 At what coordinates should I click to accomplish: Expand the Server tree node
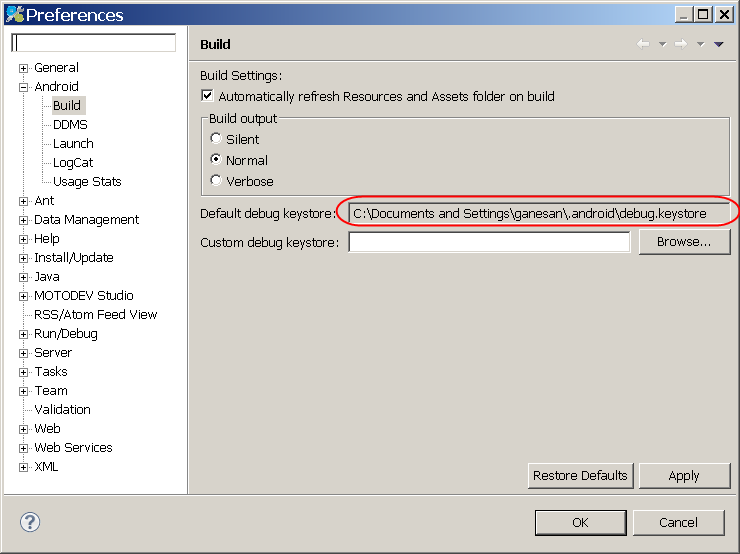pos(23,353)
